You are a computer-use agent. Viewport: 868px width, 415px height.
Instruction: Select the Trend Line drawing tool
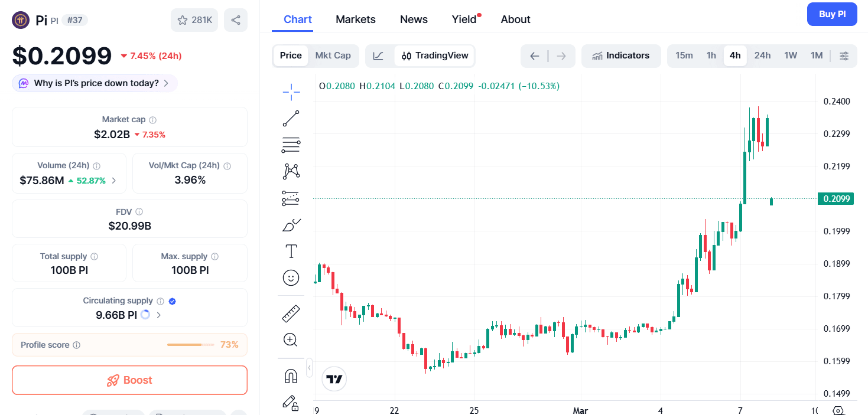point(291,118)
